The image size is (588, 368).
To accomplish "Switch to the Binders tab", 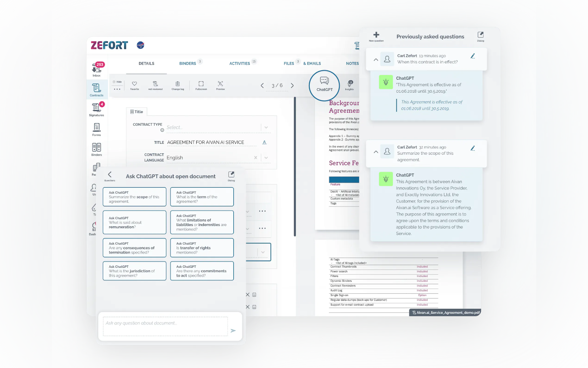I will (x=188, y=63).
